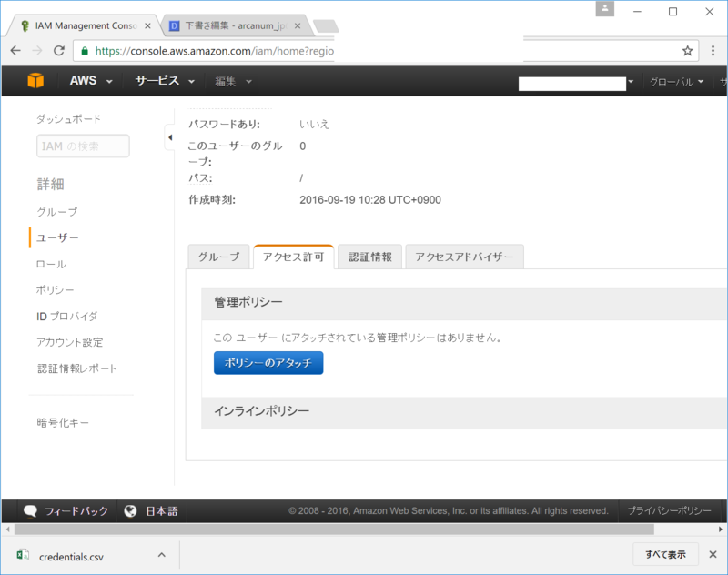Expand the chevron next to credentials.csv
This screenshot has width=728, height=575.
(x=161, y=555)
